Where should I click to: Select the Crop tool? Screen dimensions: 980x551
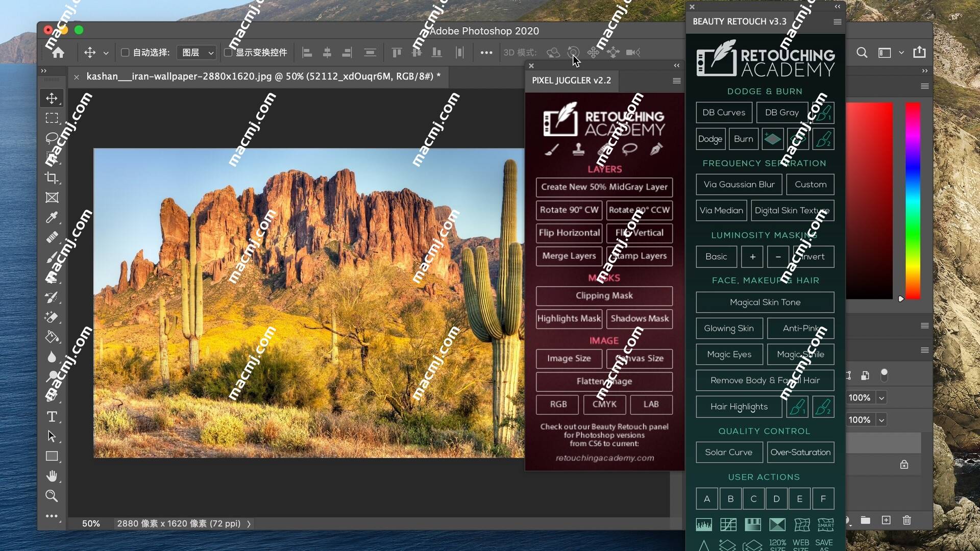point(52,178)
